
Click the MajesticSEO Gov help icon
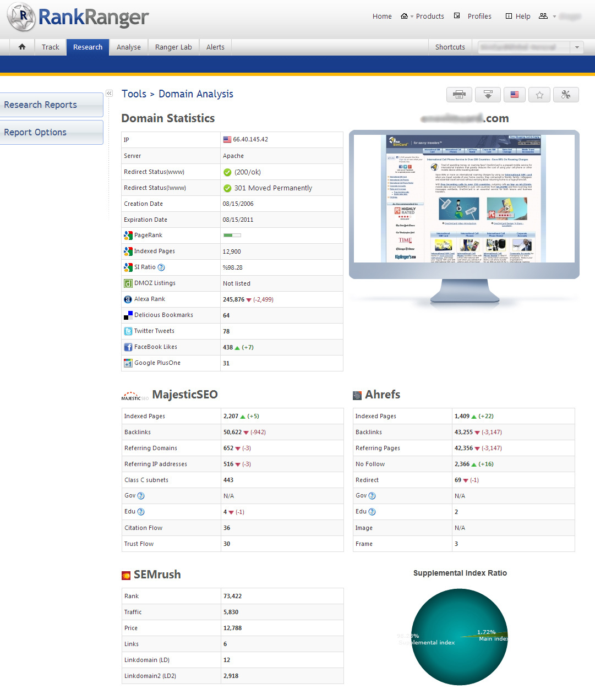coord(141,496)
